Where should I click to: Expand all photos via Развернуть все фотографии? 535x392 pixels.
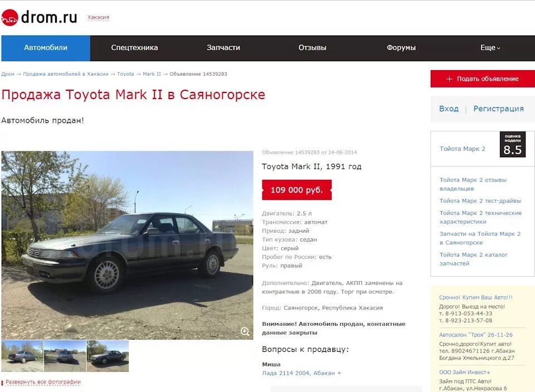tap(43, 382)
